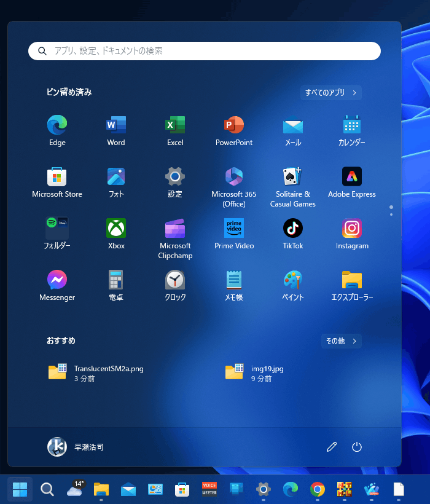This screenshot has width=430, height=504.
Task: Go to the next pinned apps page dot
Action: pyautogui.click(x=391, y=215)
